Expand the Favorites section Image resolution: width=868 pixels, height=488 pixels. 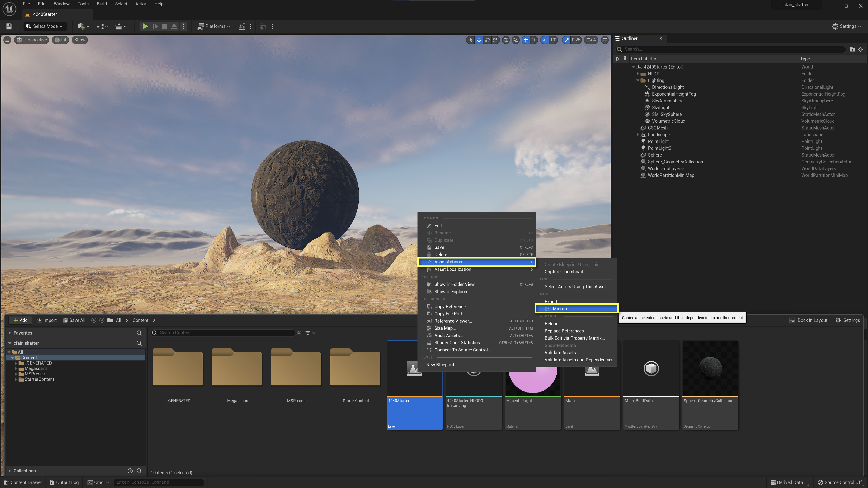click(x=9, y=333)
